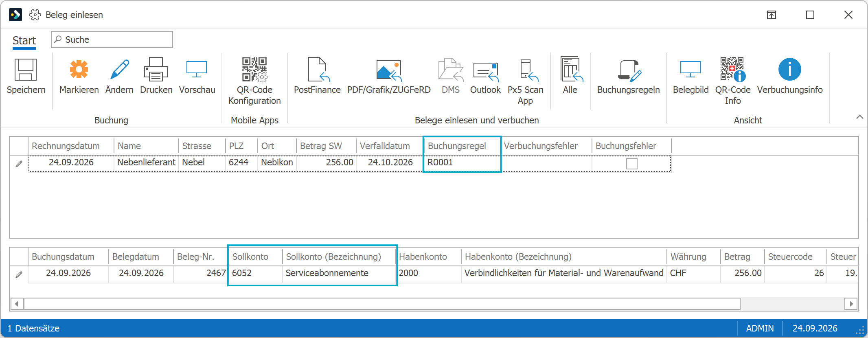
Task: Select the R0001 Buchungsregel cell
Action: pos(462,162)
